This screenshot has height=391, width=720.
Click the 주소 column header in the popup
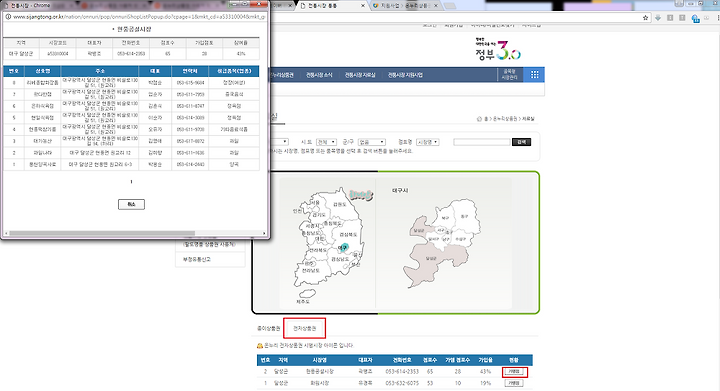pyautogui.click(x=100, y=71)
